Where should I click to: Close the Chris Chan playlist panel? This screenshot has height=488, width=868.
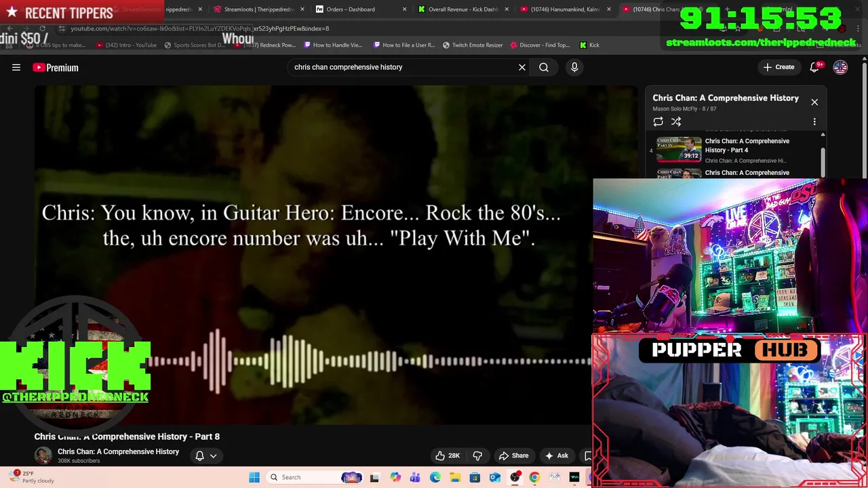click(814, 102)
